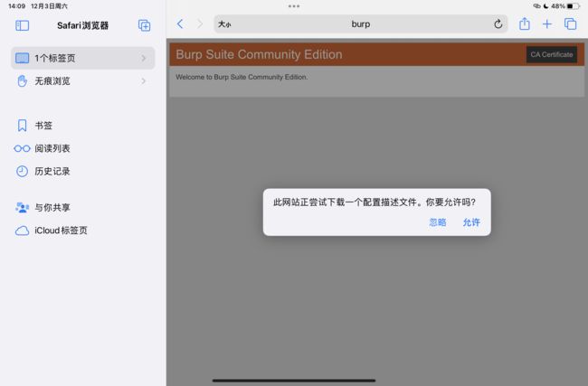Screen dimensions: 588x386
Task: Click the clock icon for 历史记录
Action: click(x=22, y=171)
